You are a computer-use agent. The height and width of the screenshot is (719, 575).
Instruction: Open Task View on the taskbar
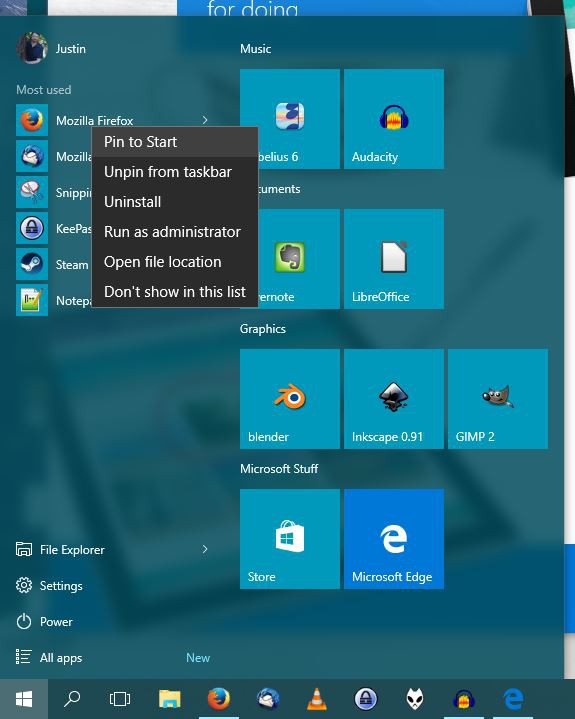click(120, 699)
